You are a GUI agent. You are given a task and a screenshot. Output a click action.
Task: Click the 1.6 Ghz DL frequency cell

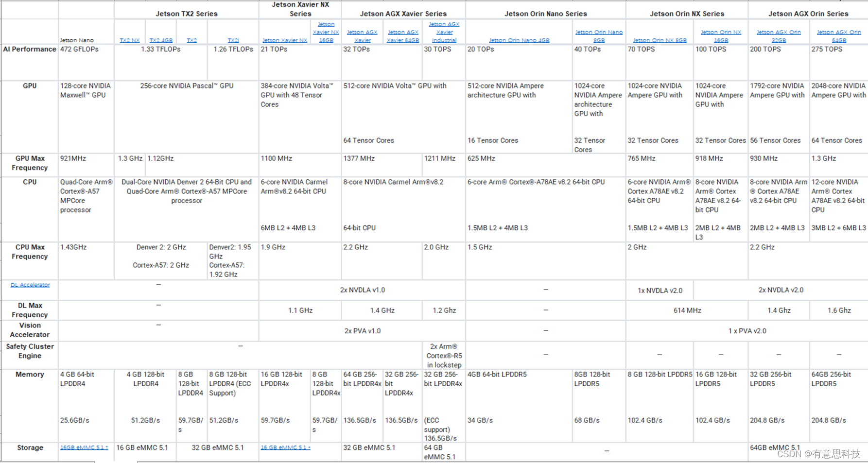coord(839,310)
